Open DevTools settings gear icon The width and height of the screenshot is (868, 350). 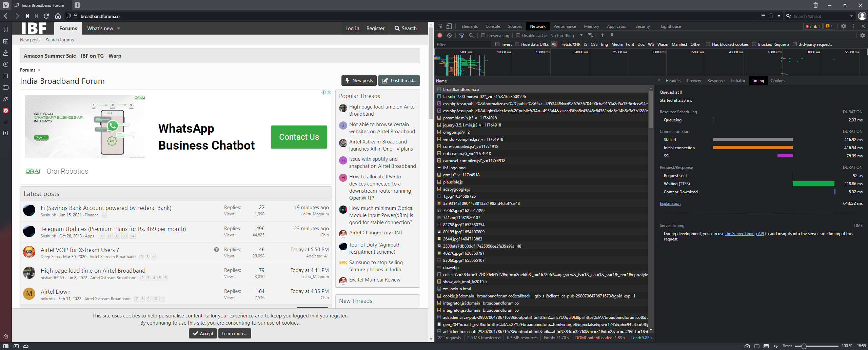click(x=843, y=26)
